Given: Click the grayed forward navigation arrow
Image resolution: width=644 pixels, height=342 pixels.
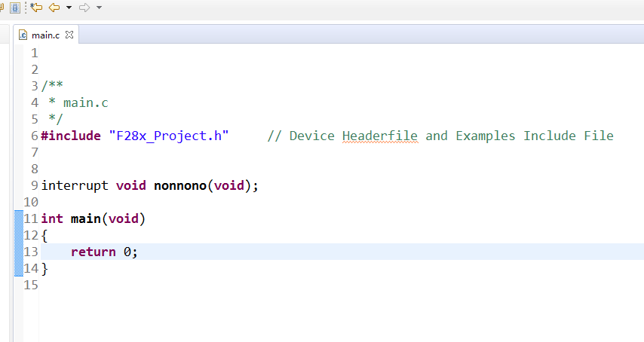Looking at the screenshot, I should click(84, 8).
